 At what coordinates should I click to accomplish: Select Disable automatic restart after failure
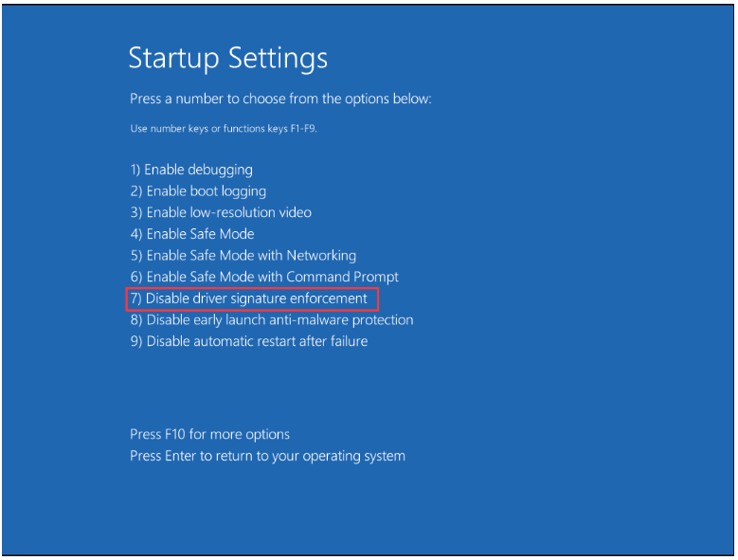(x=249, y=341)
